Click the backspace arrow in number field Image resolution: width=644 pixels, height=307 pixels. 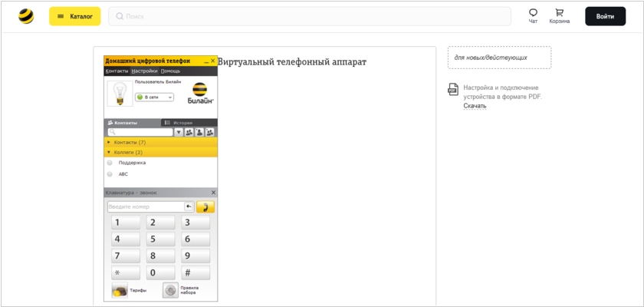pos(189,206)
